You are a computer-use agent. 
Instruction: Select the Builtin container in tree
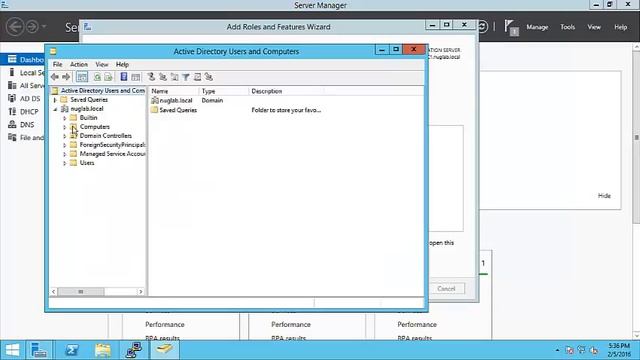coord(88,118)
